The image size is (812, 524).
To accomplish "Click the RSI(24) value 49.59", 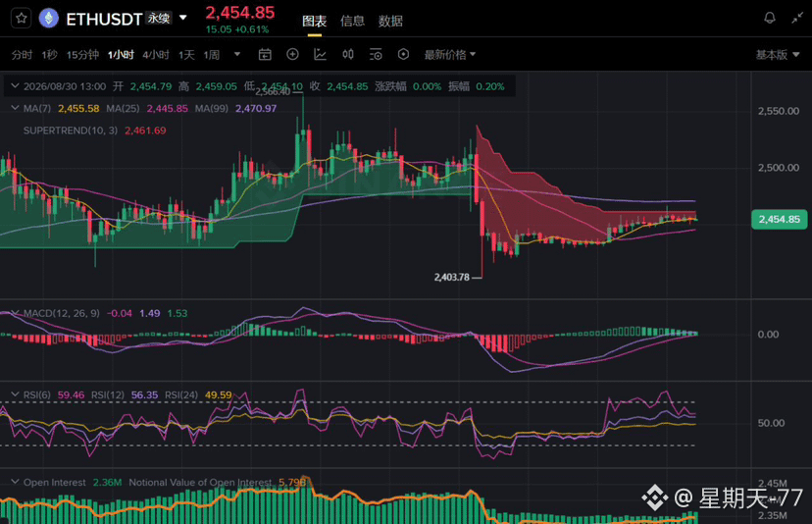I will click(x=219, y=394).
